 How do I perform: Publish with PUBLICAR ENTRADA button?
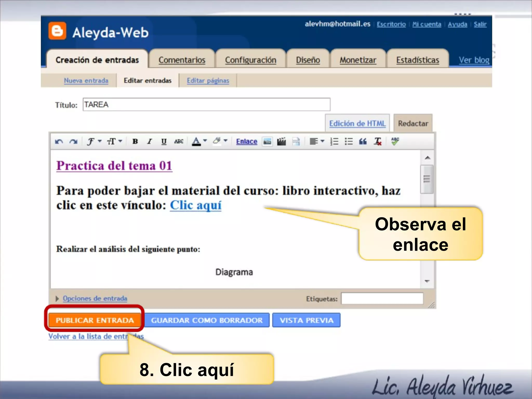click(95, 320)
